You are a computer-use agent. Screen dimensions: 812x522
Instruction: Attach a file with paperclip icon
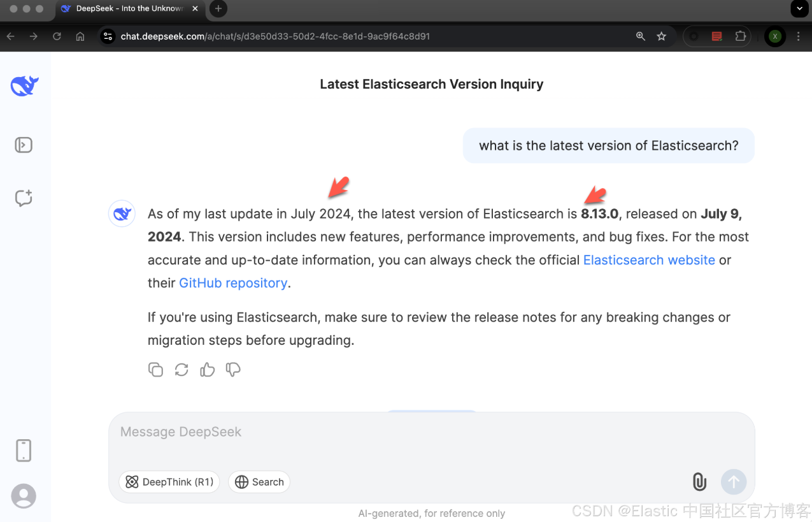699,482
